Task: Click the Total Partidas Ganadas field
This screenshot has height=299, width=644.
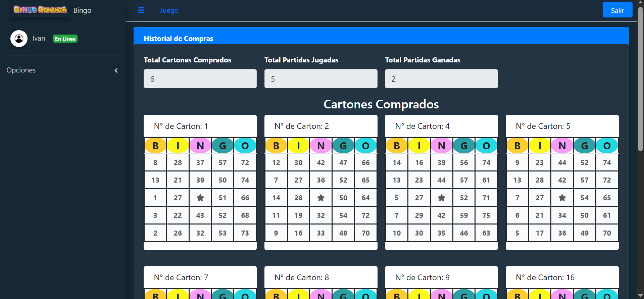Action: [x=441, y=79]
